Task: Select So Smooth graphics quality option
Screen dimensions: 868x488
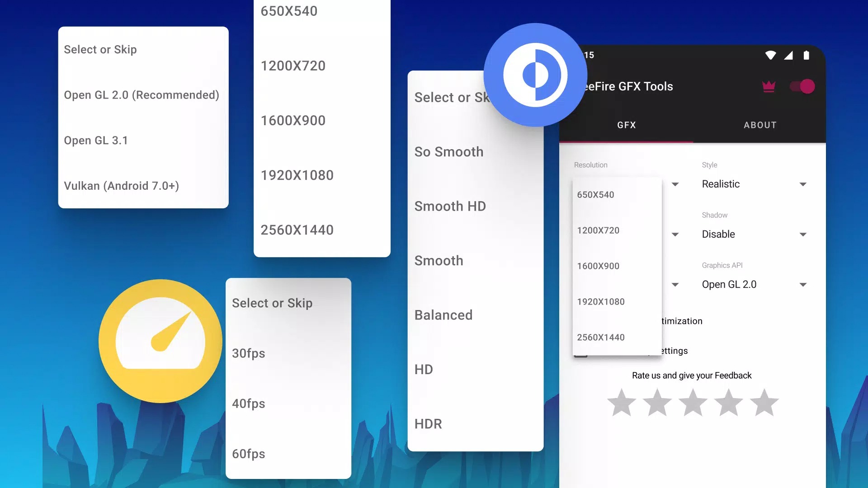Action: coord(449,151)
